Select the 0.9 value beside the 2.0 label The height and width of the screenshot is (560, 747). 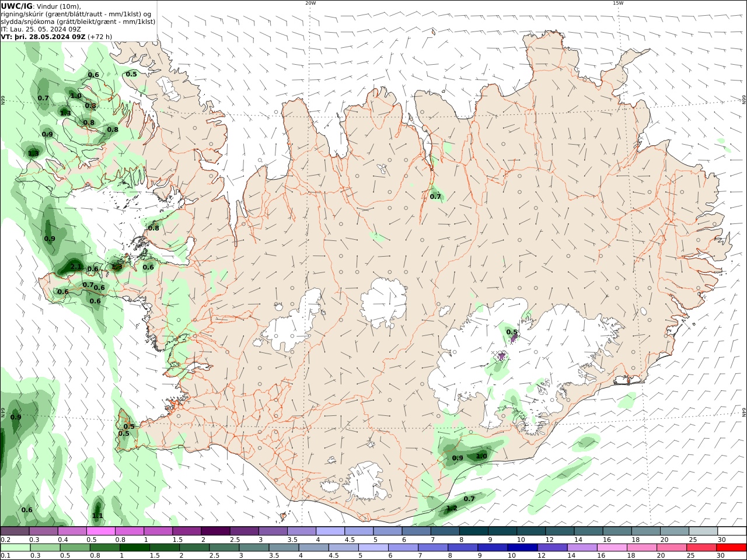click(x=458, y=458)
